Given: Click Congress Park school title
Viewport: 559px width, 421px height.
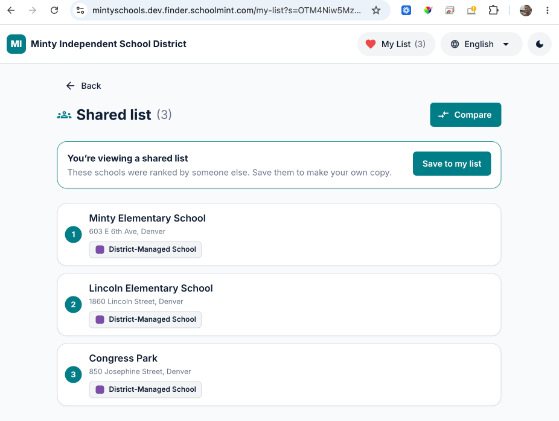Looking at the screenshot, I should coord(123,358).
